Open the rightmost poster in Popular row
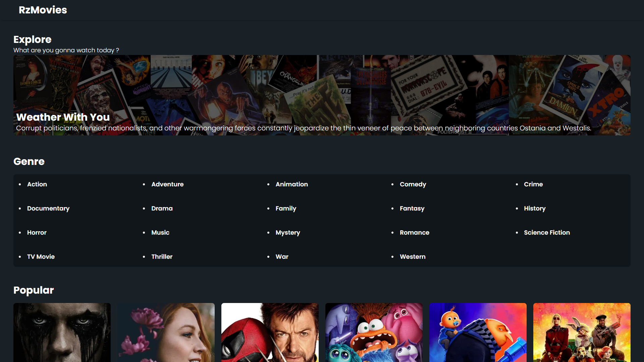The height and width of the screenshot is (362, 644). point(582,333)
